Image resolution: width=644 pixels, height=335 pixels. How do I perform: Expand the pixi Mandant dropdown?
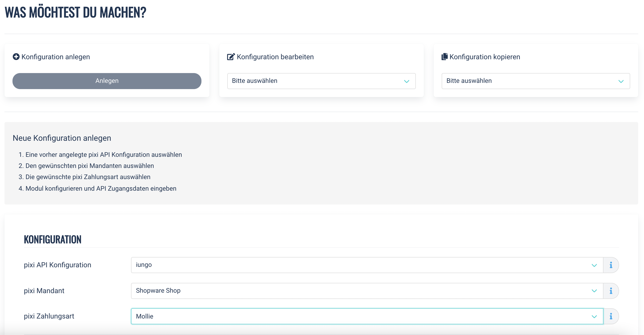tap(367, 290)
